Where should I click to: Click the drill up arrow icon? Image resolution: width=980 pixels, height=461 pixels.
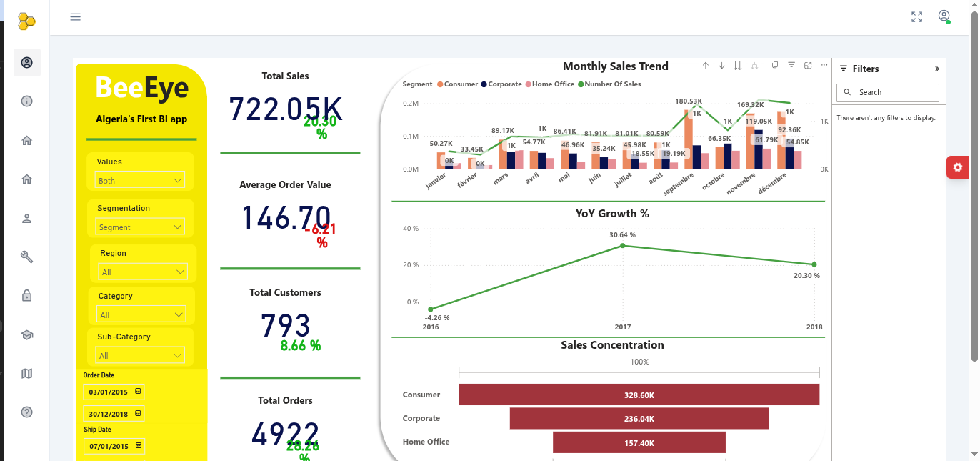pos(706,65)
